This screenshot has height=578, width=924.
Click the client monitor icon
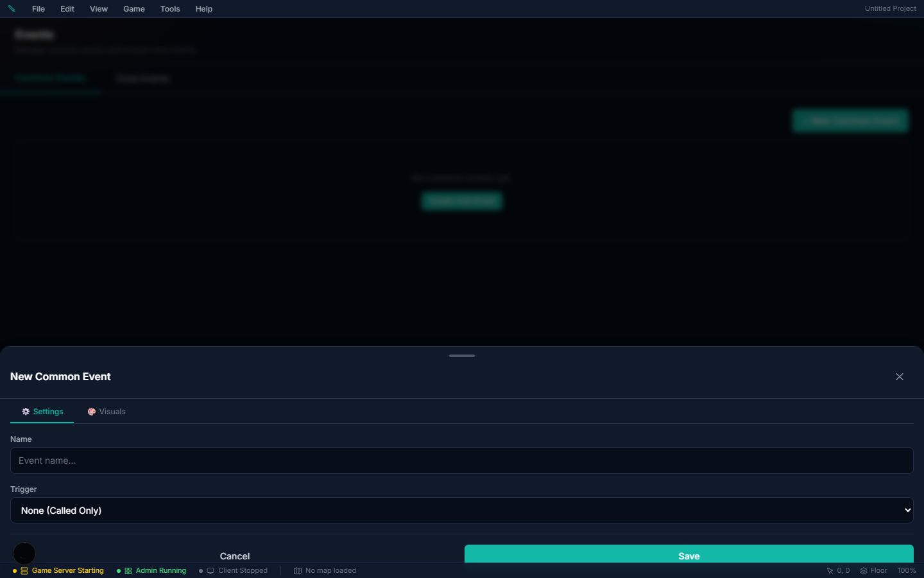210,571
